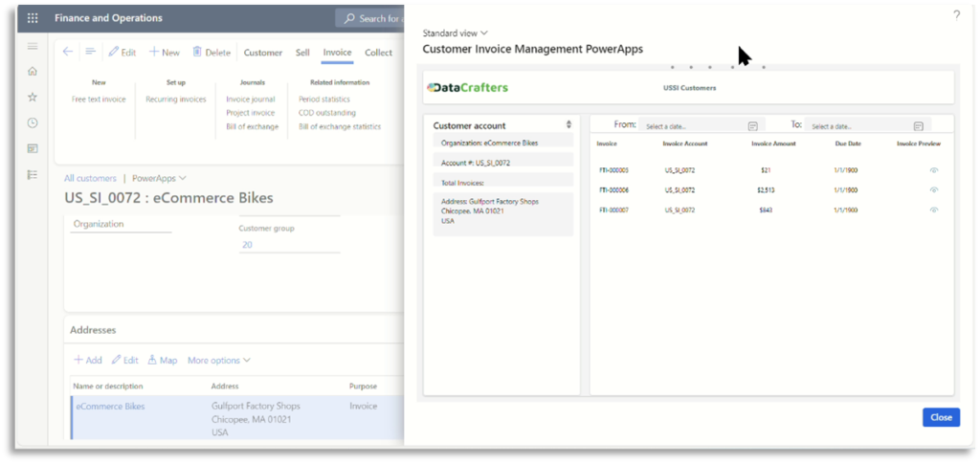Click the Purpose column header
The image size is (980, 464).
coord(363,387)
